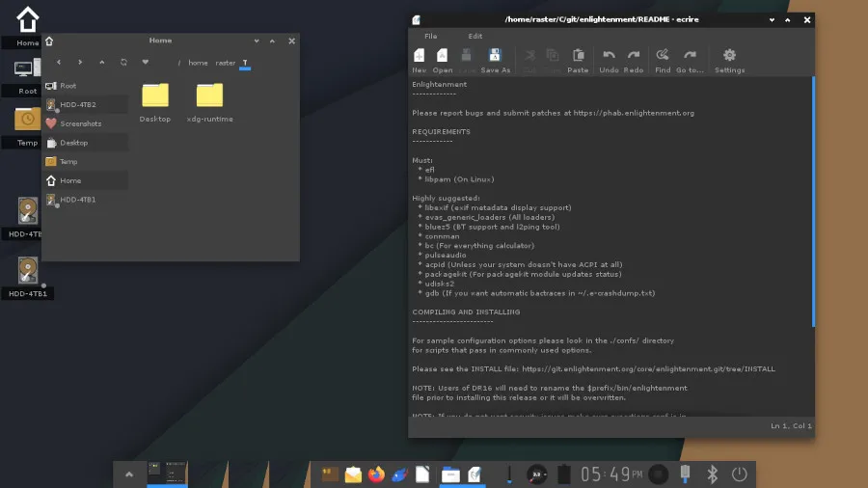868x488 pixels.
Task: Select 'home' in the path bar
Action: point(198,63)
